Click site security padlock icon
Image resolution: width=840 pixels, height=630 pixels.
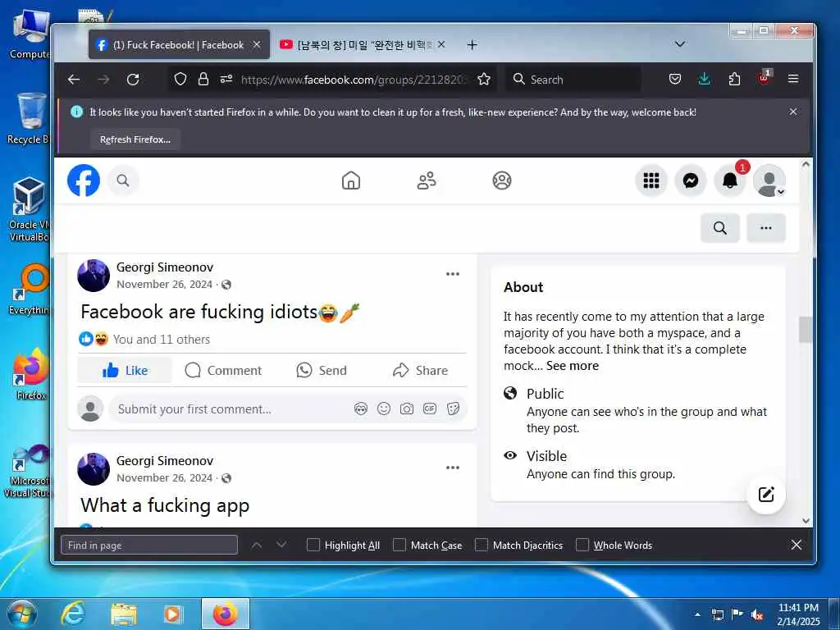point(203,80)
